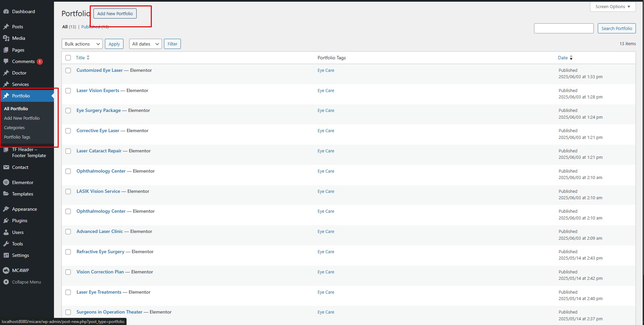Click the Add New Portfolio button

(115, 13)
